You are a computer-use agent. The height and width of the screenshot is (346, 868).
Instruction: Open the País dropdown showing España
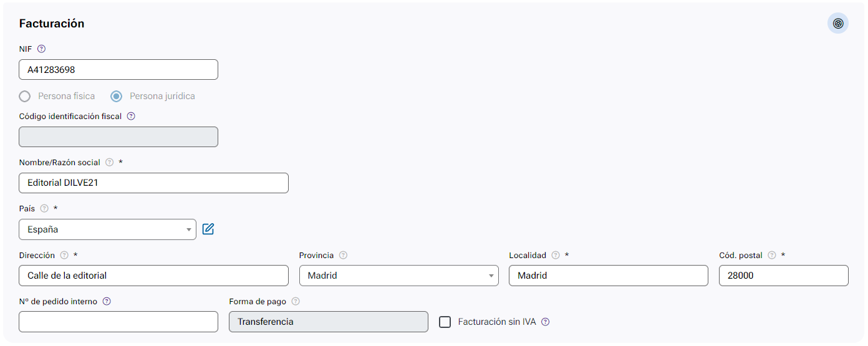[x=107, y=229]
